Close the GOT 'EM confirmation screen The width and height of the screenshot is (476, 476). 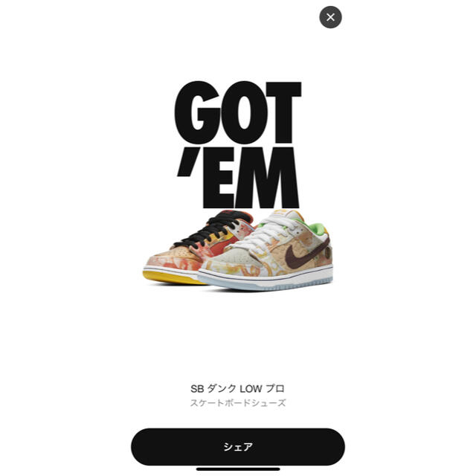tap(330, 17)
